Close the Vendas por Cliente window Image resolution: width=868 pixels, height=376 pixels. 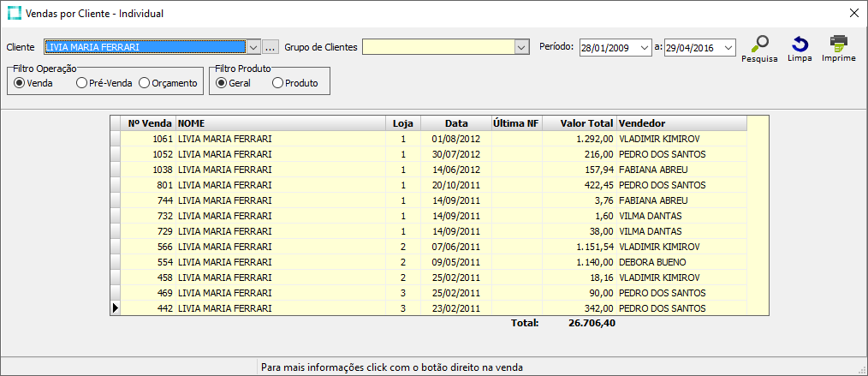853,14
